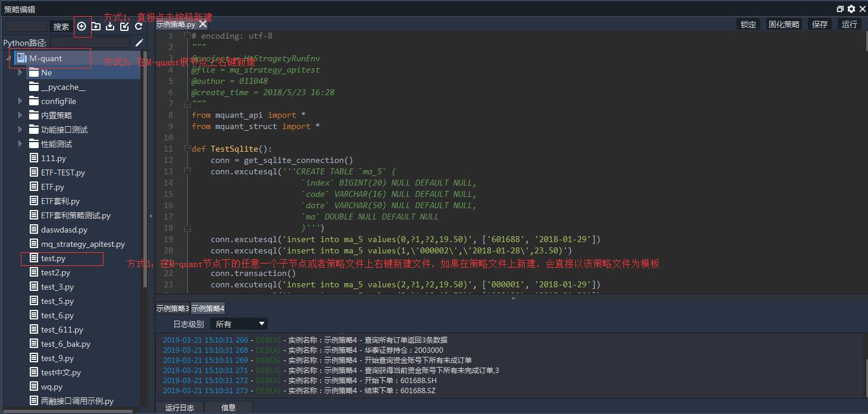Screen dimensions: 868x414
Task: Expand the 功能接口测试 folder
Action: (x=20, y=129)
